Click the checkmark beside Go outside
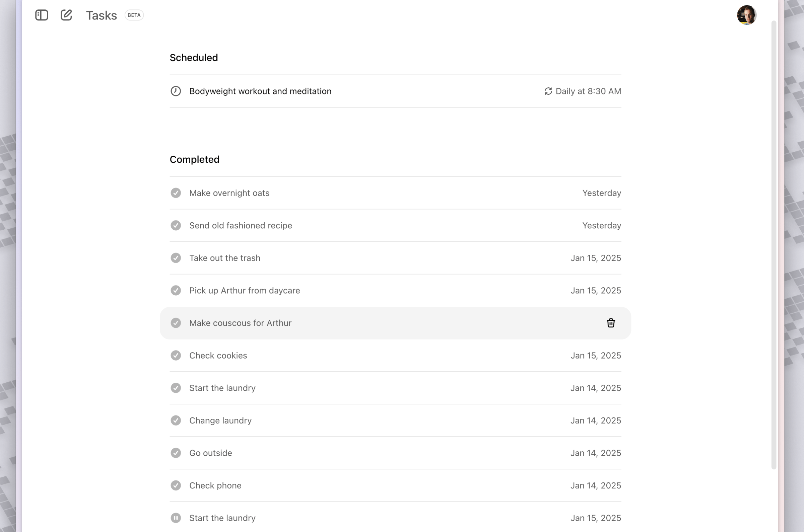 click(176, 453)
